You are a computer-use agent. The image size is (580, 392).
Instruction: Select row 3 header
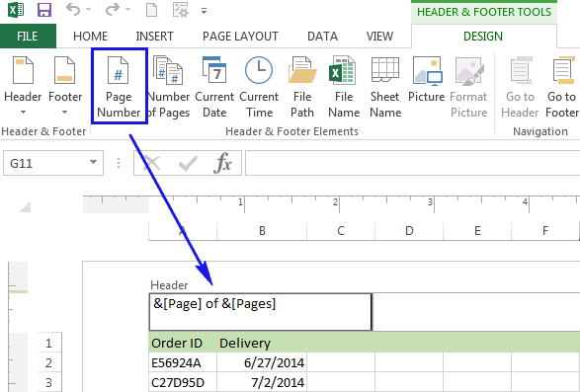click(48, 382)
